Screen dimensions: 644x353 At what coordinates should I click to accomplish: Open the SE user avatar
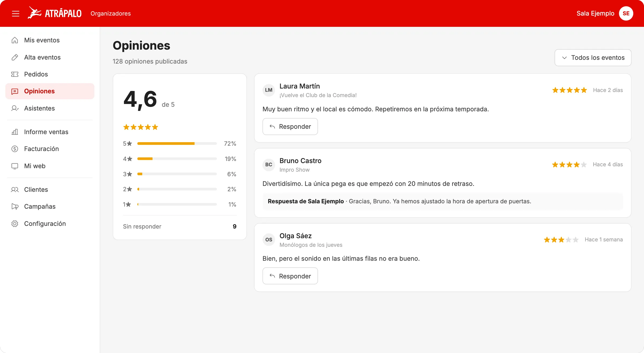tap(626, 13)
